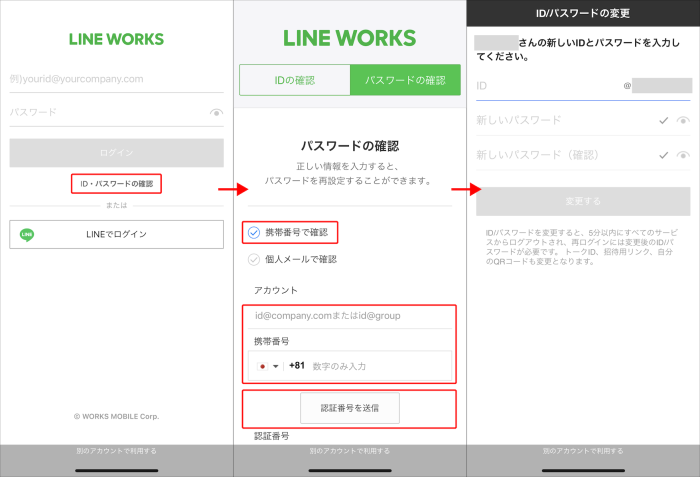Click the LINE logo icon in login button
Screen dimensions: 700x477
point(27,234)
